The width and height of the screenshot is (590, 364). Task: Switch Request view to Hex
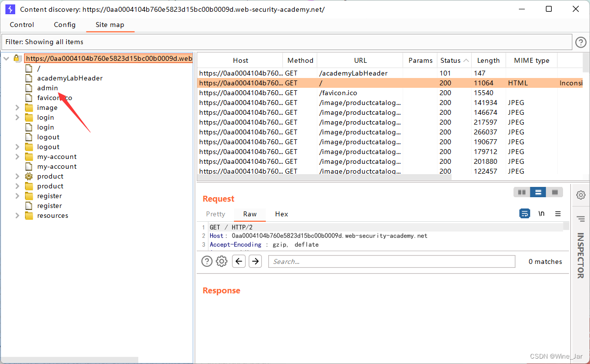point(282,214)
